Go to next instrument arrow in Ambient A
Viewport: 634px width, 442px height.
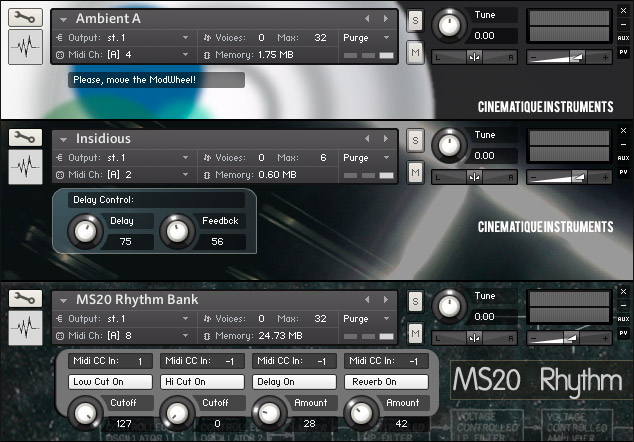(386, 19)
